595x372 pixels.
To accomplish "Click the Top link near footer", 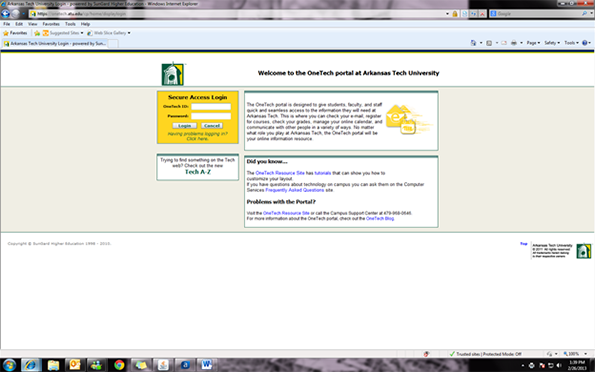I will coord(524,244).
